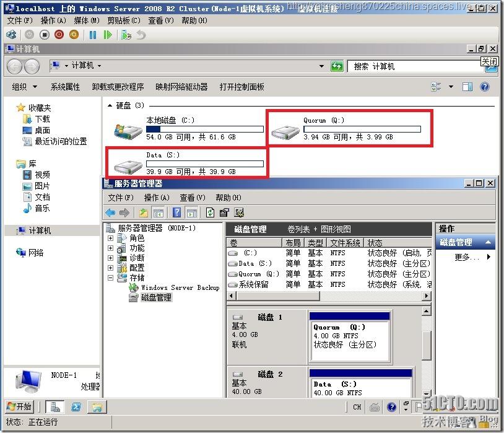Viewport: 504px width, 433px height.
Task: Click 收藏夹 in navigation pane
Action: [40, 108]
